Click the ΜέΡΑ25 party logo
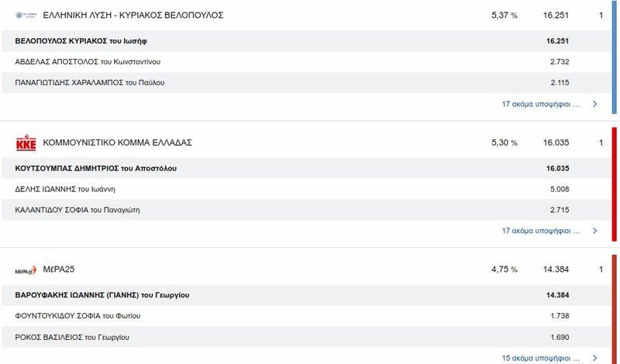Screen dimensions: 620x364 tap(26, 270)
